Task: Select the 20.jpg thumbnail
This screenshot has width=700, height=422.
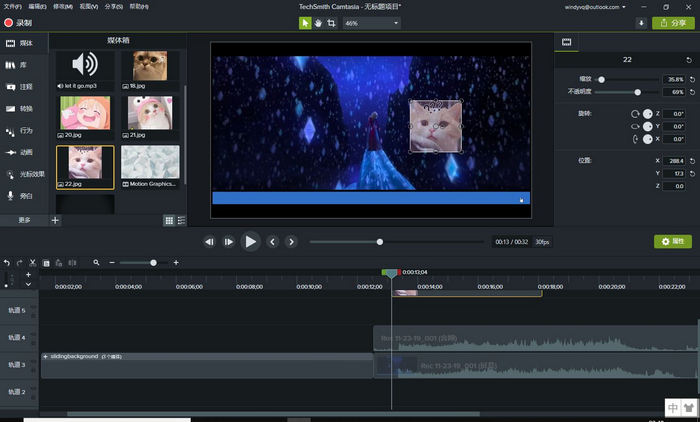Action: [x=85, y=117]
